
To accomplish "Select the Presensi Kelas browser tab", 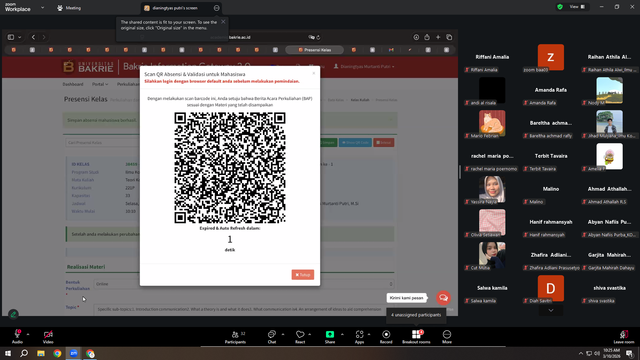I will tap(314, 50).
